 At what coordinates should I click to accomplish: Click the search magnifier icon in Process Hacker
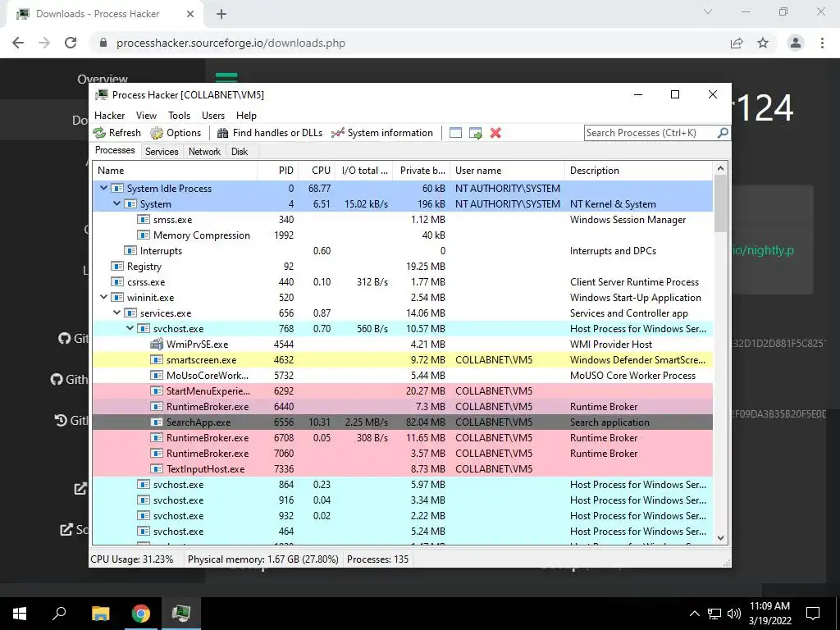point(723,132)
